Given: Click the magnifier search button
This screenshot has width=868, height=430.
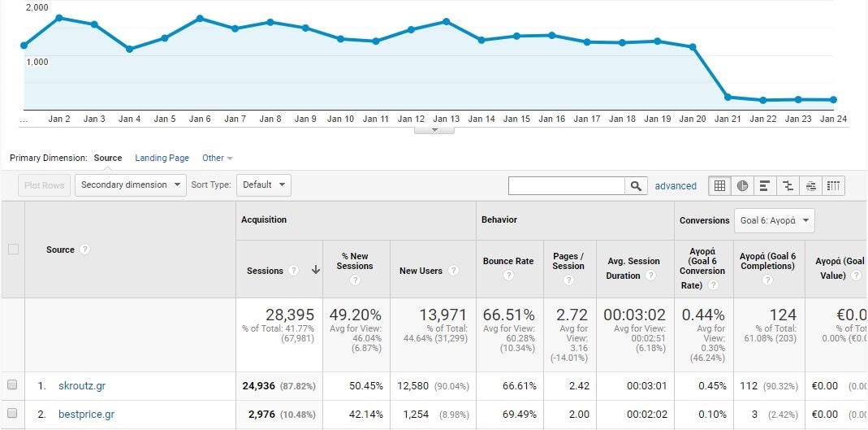Looking at the screenshot, I should (637, 185).
